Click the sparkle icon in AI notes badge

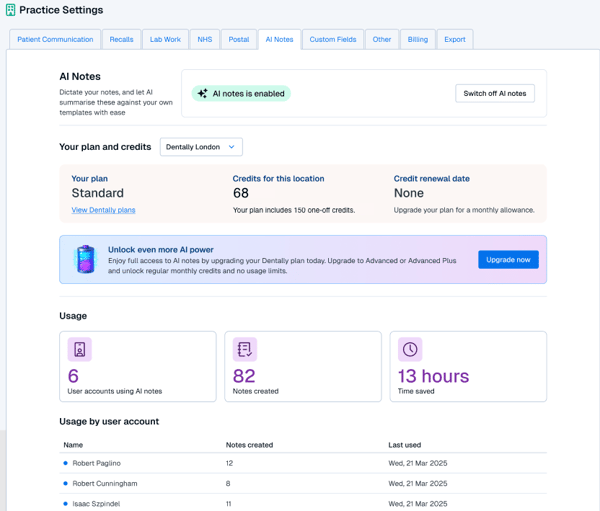tap(202, 94)
